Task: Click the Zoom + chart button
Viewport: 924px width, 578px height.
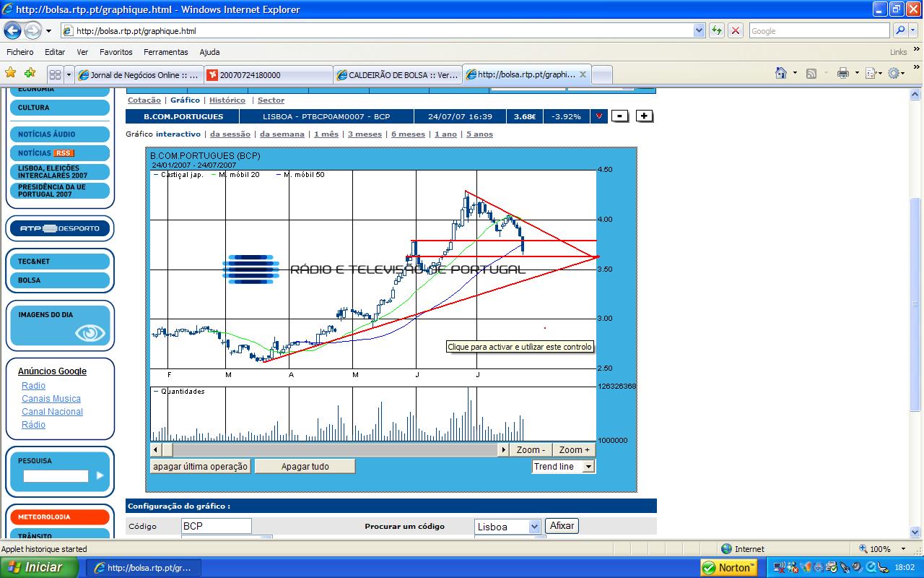Action: pos(574,449)
